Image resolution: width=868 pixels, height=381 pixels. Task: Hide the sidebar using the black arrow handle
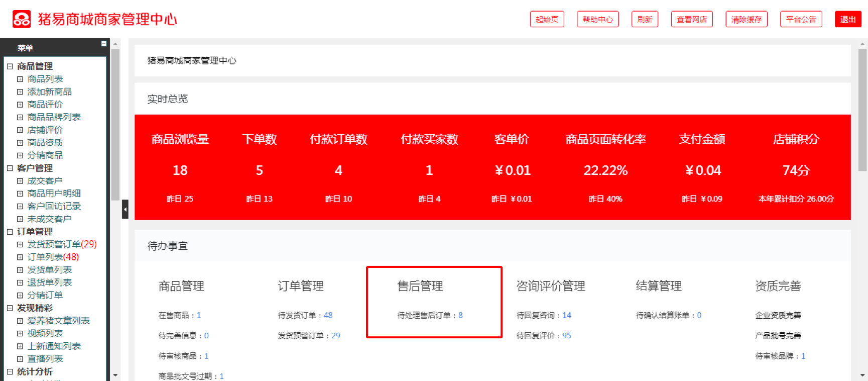(x=125, y=210)
